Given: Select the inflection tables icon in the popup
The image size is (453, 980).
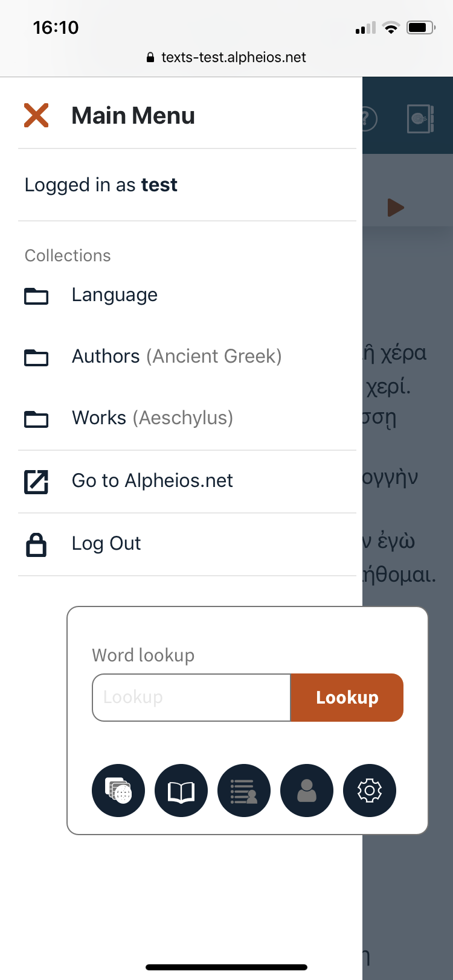Looking at the screenshot, I should pyautogui.click(x=118, y=791).
